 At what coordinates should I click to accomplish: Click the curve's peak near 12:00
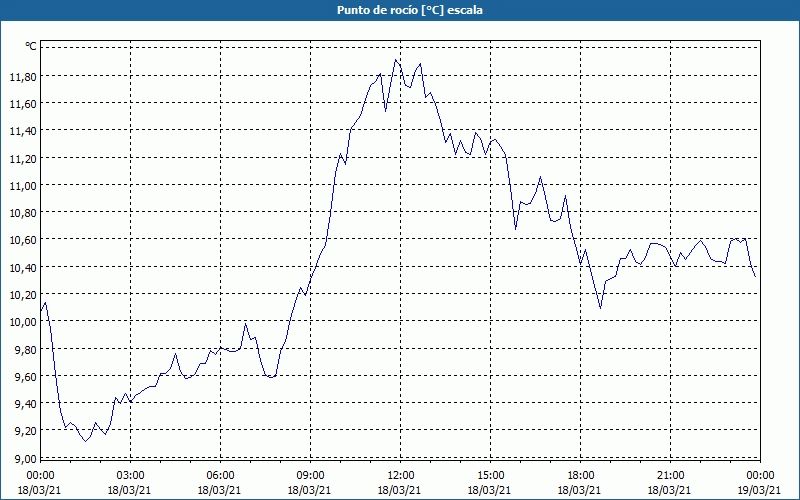pos(395,60)
